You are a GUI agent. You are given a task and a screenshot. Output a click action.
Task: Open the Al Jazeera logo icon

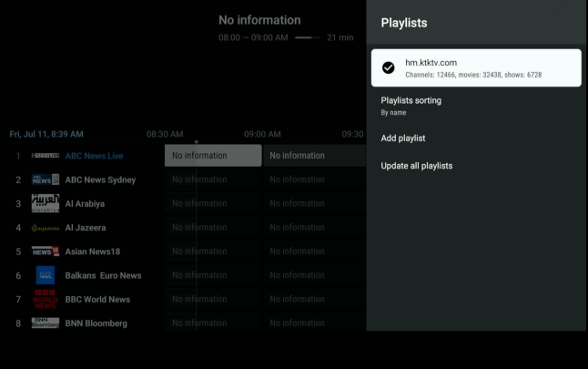pyautogui.click(x=46, y=228)
